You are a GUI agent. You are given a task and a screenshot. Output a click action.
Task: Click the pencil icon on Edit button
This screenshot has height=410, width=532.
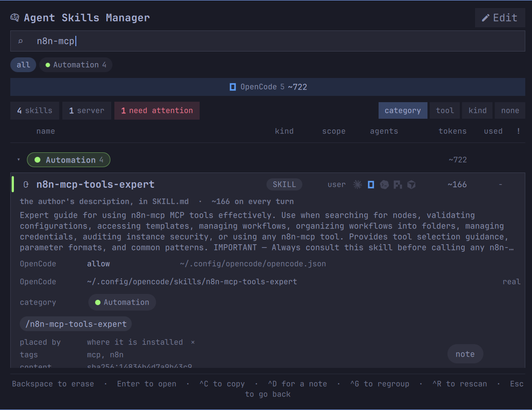(x=485, y=18)
